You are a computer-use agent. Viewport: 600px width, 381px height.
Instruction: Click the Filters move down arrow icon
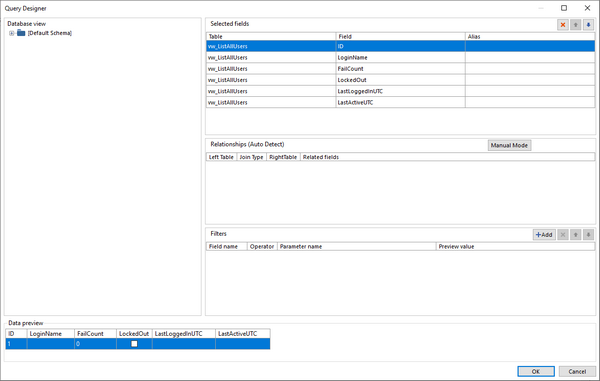pos(589,234)
